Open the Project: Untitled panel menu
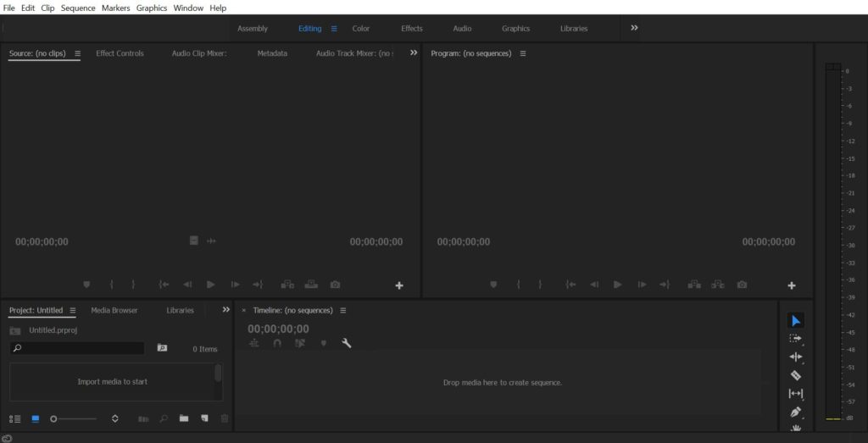Image resolution: width=868 pixels, height=443 pixels. (x=73, y=310)
